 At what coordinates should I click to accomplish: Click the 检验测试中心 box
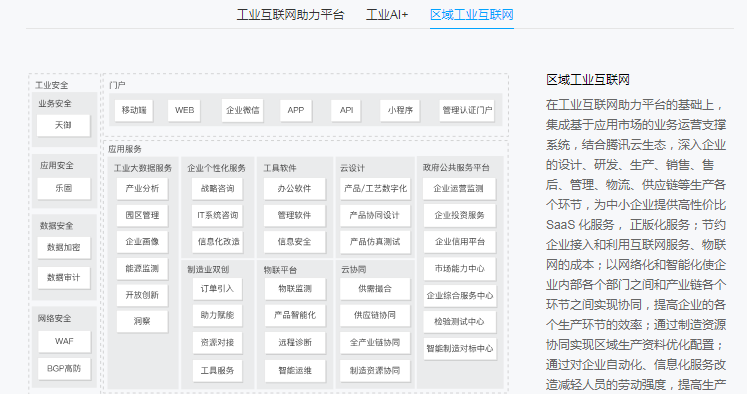pos(459,322)
